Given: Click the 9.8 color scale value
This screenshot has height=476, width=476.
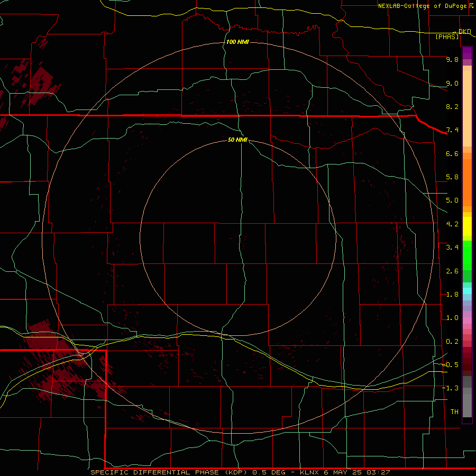Looking at the screenshot, I should point(452,59).
